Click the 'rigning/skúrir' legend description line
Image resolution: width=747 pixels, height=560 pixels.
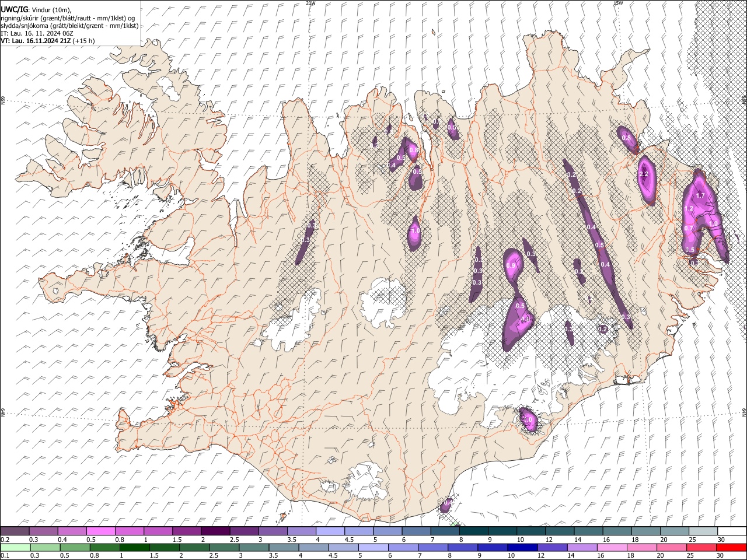68,18
